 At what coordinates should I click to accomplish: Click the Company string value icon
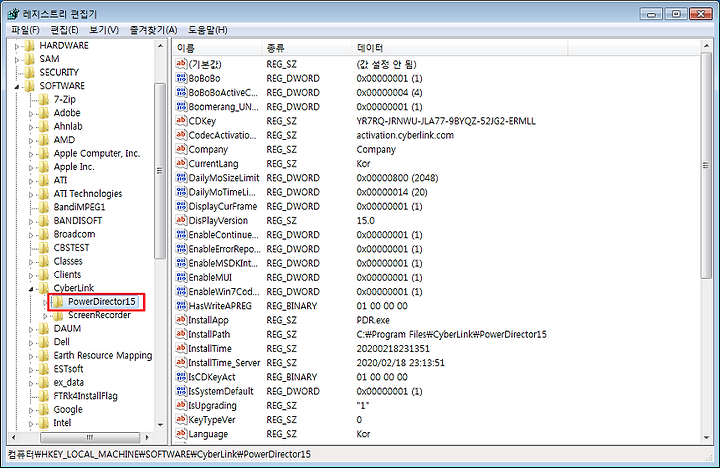click(x=181, y=149)
